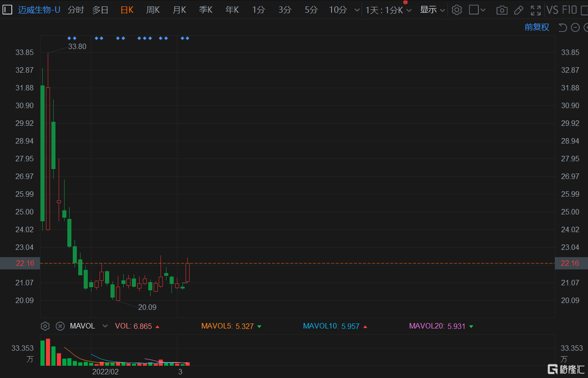Select the 季K quarterly candlestick tab
Viewport: 588px width, 378px height.
pyautogui.click(x=206, y=10)
